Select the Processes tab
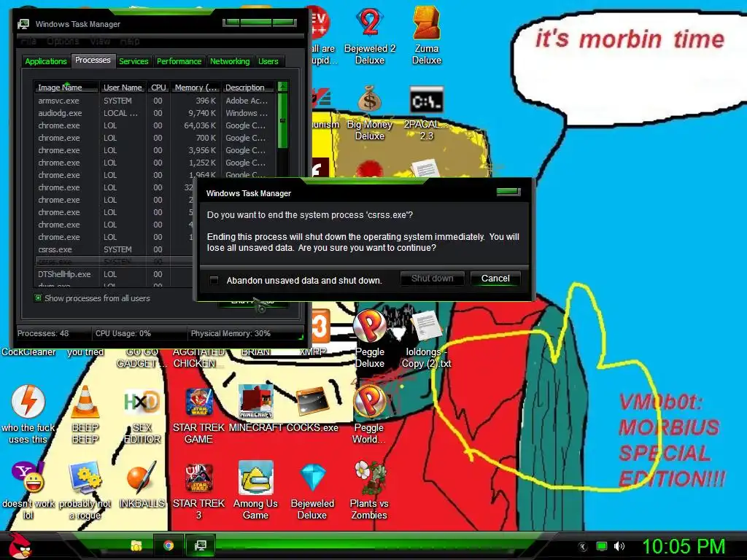The height and width of the screenshot is (560, 747). pos(93,60)
